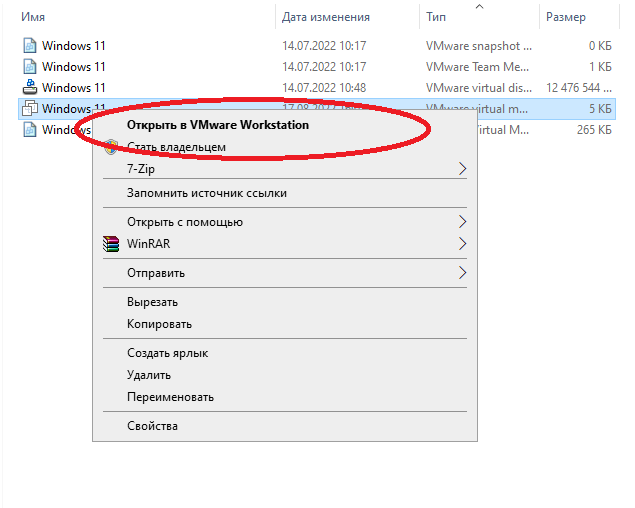This screenshot has width=635, height=508.
Task: Sort by the Дата изменения column header
Action: pos(326,17)
